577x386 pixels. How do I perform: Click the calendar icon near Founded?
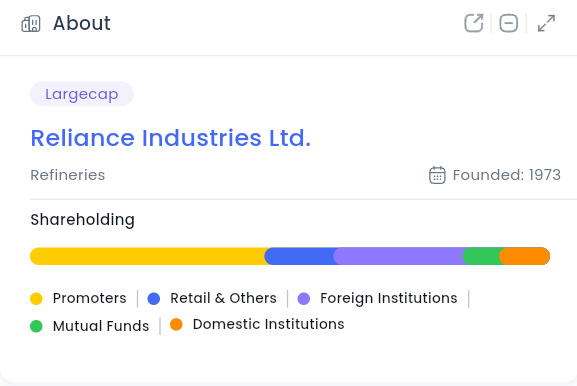point(437,175)
